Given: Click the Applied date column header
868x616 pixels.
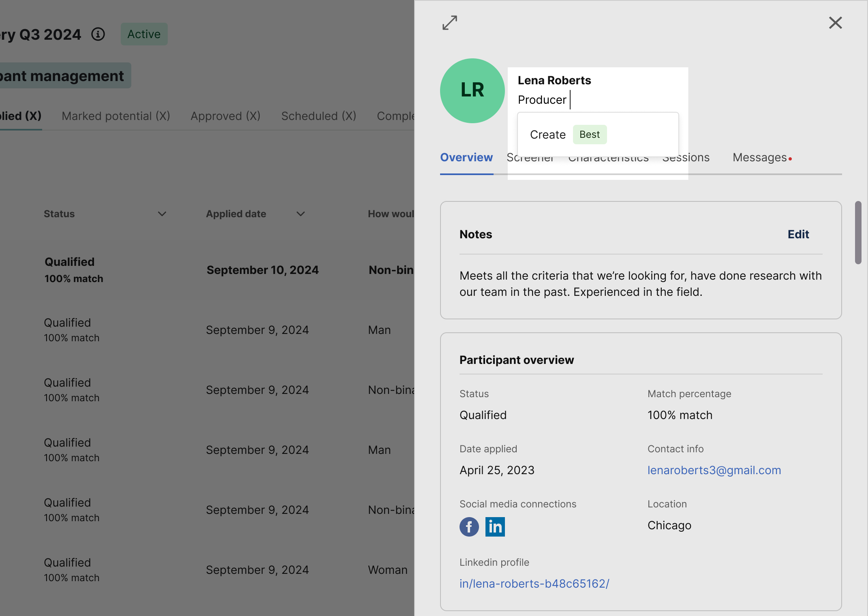Looking at the screenshot, I should [236, 214].
